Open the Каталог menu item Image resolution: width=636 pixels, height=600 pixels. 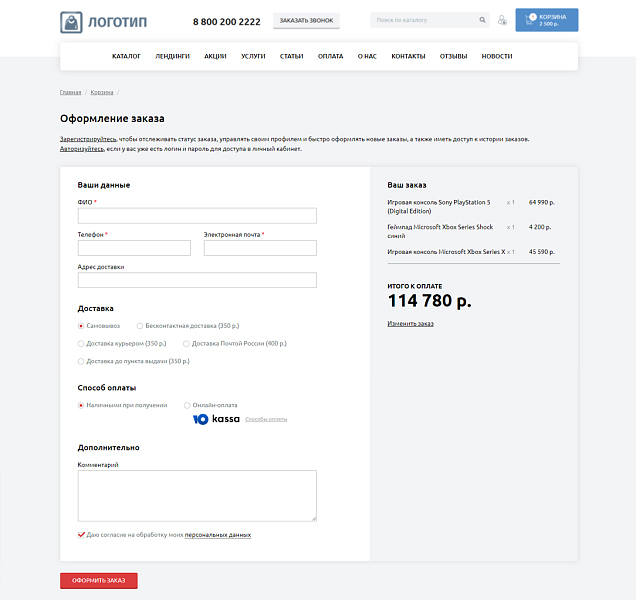126,56
